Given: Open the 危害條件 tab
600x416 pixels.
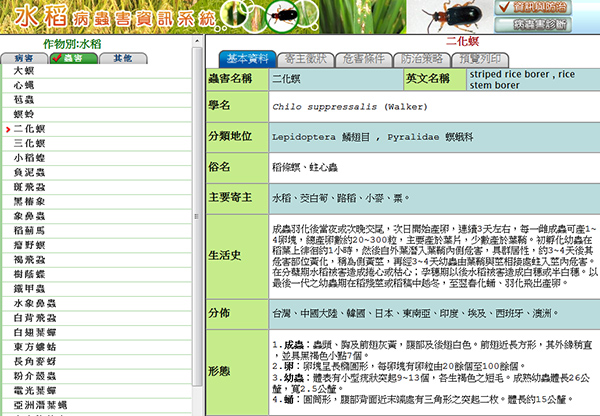Looking at the screenshot, I should click(x=364, y=59).
